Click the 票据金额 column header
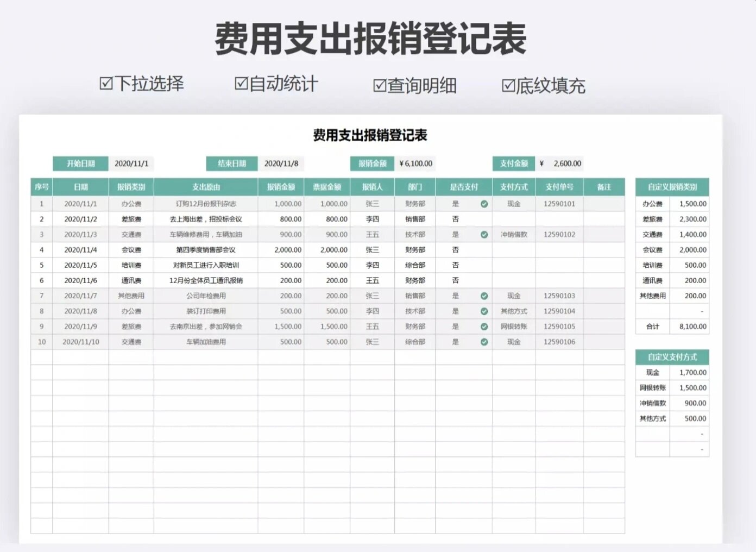Image resolution: width=756 pixels, height=552 pixels. (x=327, y=187)
